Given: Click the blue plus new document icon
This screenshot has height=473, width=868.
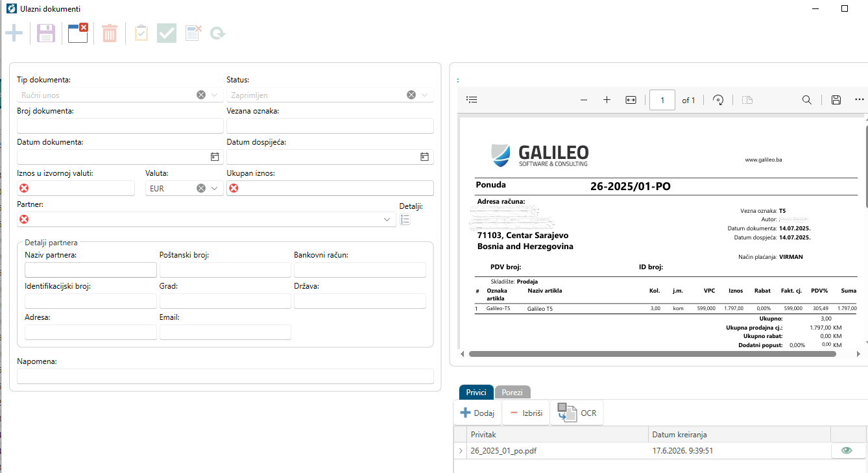Looking at the screenshot, I should [14, 33].
